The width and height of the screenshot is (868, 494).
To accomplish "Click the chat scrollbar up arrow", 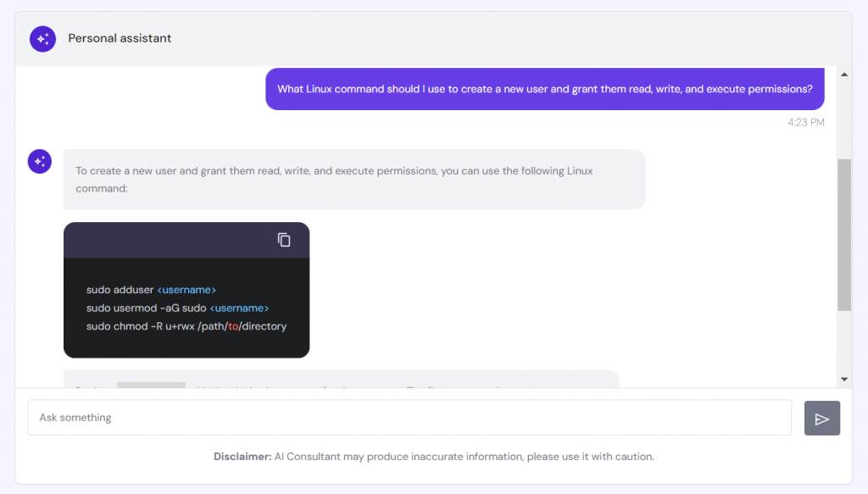I will [x=843, y=75].
